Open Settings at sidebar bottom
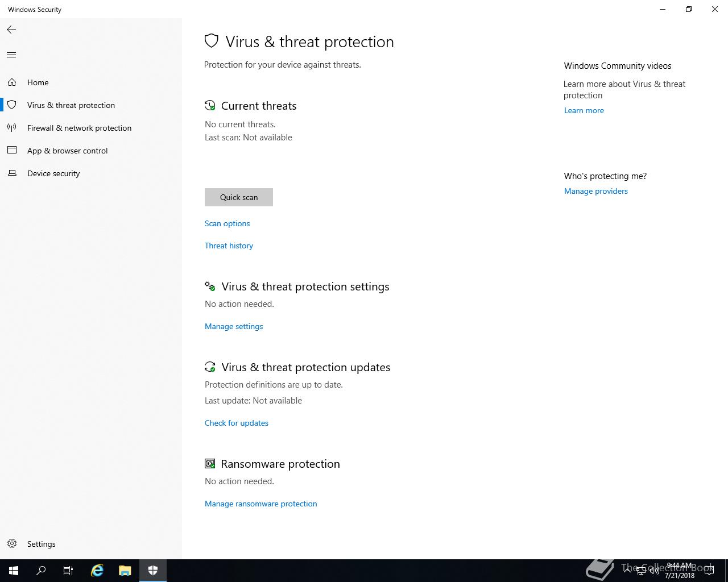 pyautogui.click(x=91, y=544)
